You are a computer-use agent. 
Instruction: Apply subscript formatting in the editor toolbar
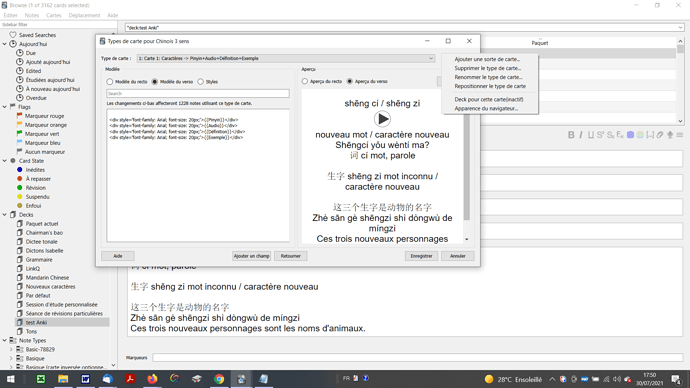click(x=610, y=135)
